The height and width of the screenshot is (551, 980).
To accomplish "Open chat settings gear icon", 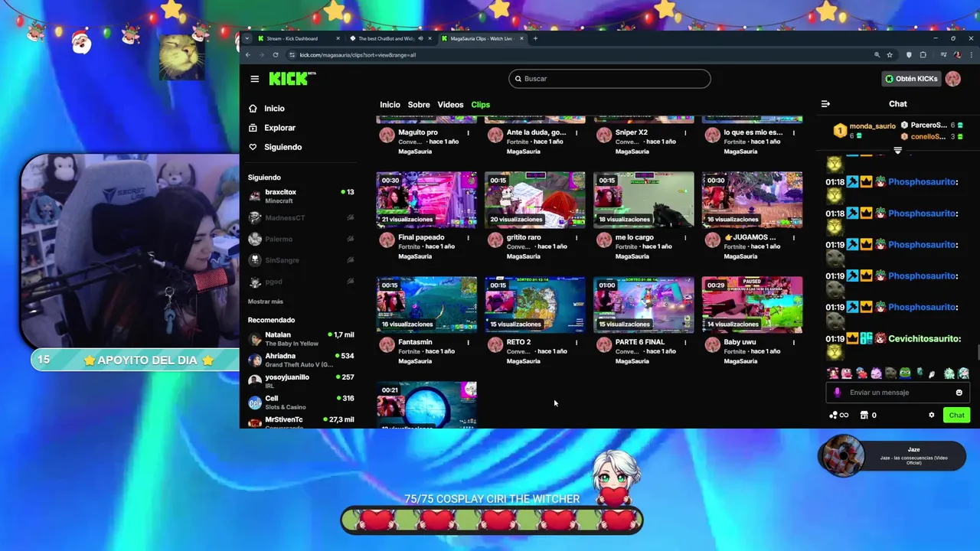I will [x=932, y=416].
